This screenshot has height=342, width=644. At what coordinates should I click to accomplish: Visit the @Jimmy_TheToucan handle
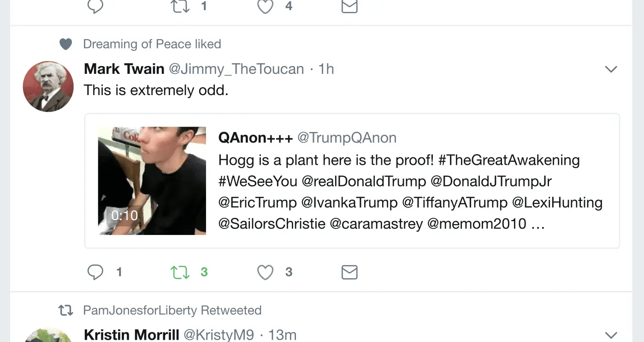click(236, 69)
